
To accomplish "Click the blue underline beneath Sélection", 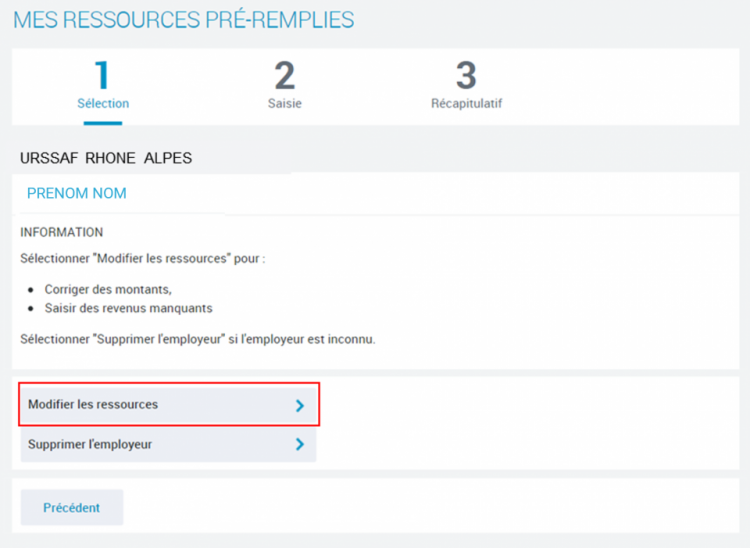I will 103,123.
